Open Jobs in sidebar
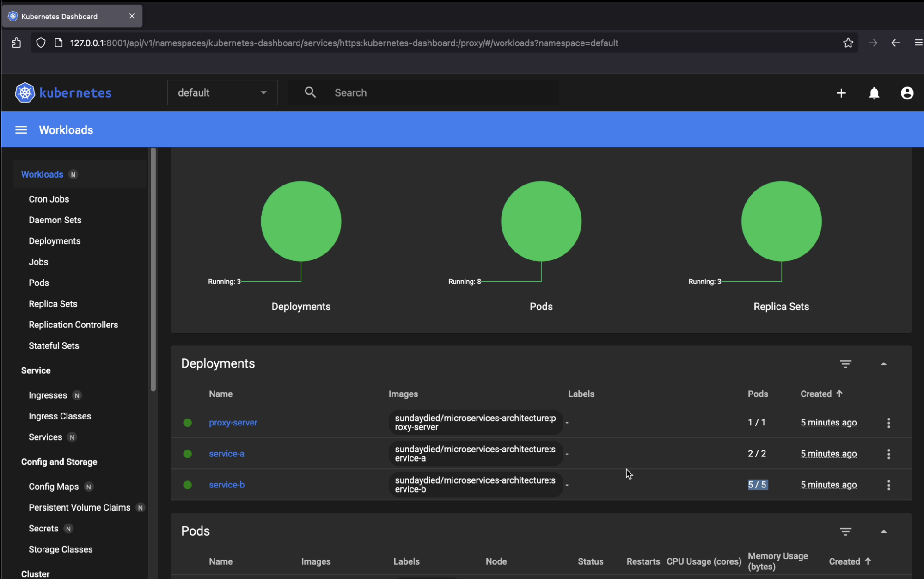924x579 pixels. point(38,262)
